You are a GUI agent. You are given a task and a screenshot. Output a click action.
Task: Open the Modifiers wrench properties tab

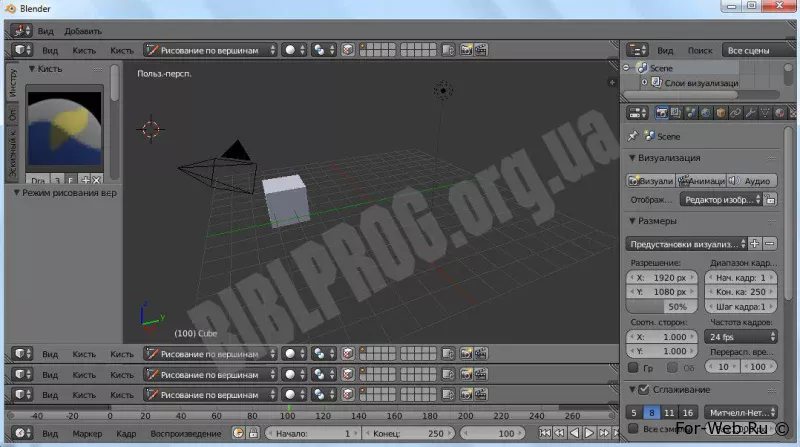coord(750,113)
